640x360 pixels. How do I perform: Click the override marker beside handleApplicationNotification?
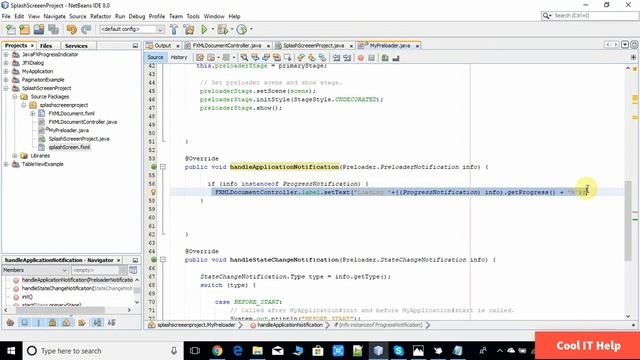154,167
